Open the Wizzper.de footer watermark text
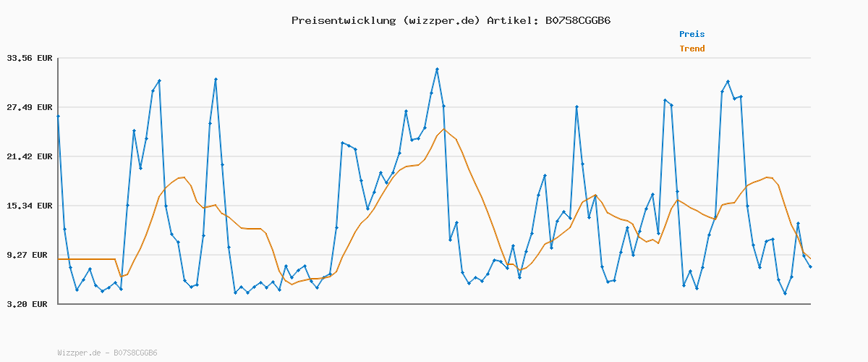Viewport: 868px width, 362px height. (107, 353)
